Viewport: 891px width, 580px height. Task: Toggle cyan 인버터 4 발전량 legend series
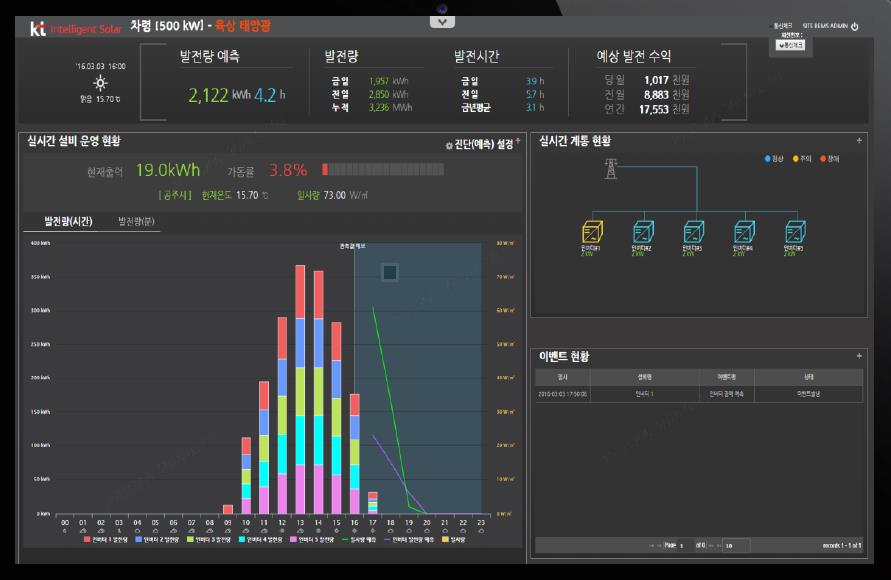(x=260, y=539)
